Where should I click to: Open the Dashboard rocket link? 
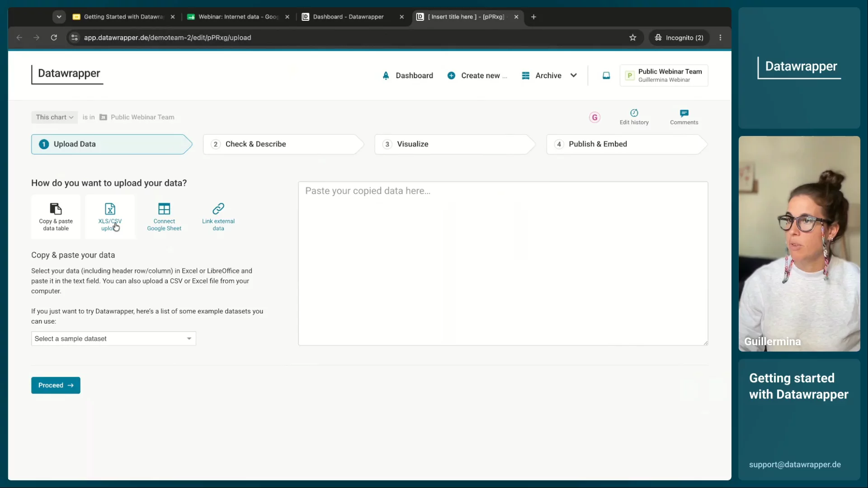(x=407, y=75)
